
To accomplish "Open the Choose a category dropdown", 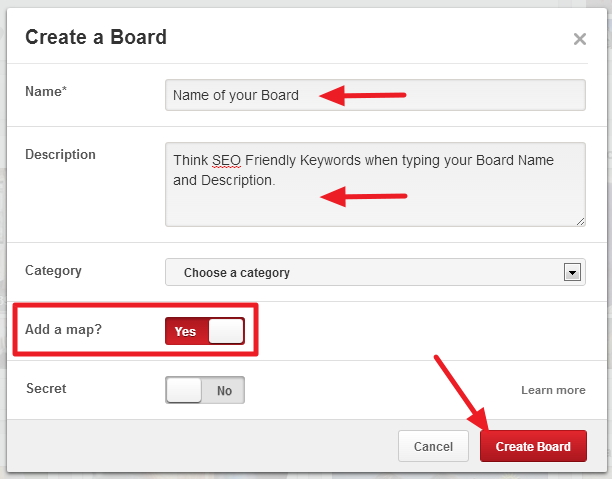I will pyautogui.click(x=375, y=272).
